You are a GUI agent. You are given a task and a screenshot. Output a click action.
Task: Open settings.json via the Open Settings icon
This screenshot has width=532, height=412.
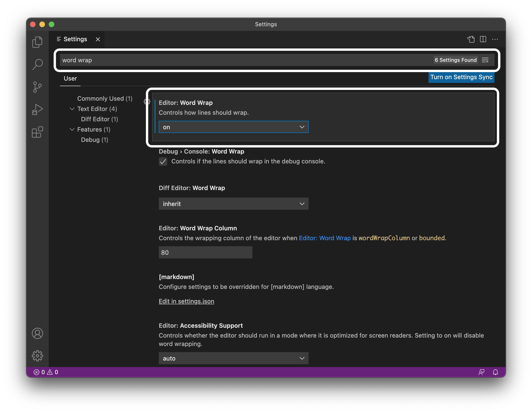pyautogui.click(x=471, y=39)
